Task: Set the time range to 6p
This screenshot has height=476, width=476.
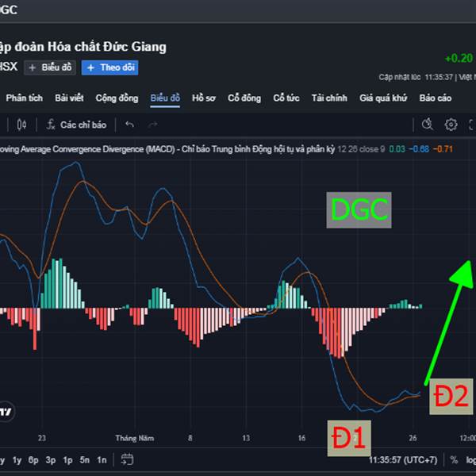Action: coord(33,460)
